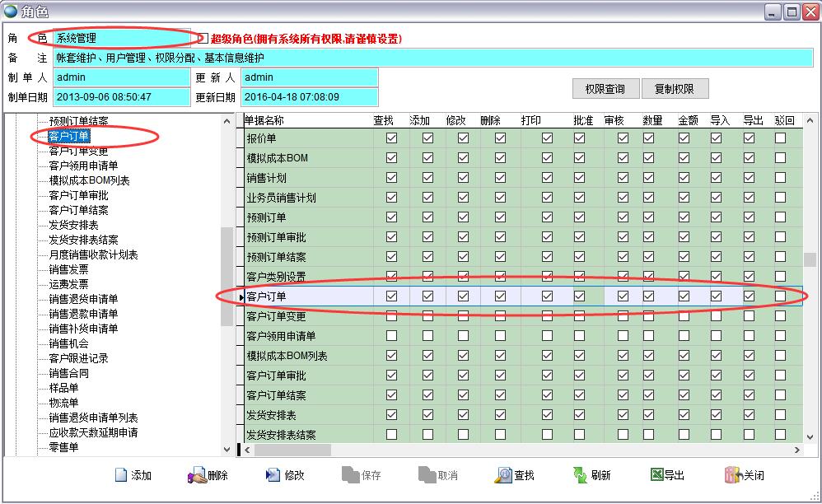Click the 添加 (Add) toolbar icon

coord(120,475)
